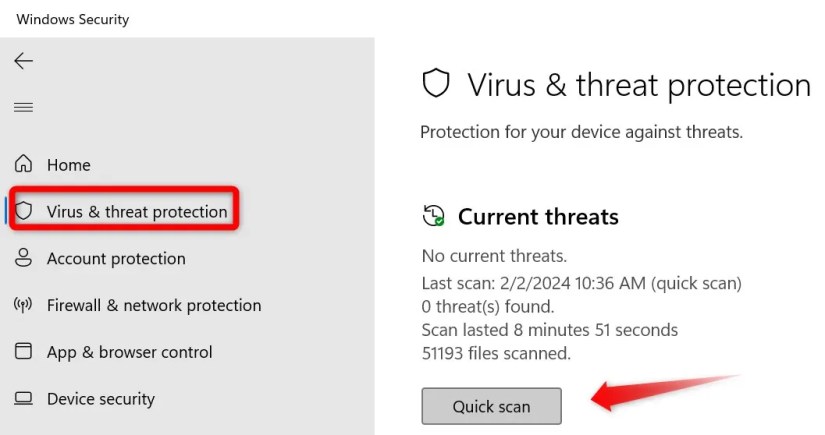Screen dimensions: 825x435
Task: Click the Account protection person icon
Action: pyautogui.click(x=24, y=258)
